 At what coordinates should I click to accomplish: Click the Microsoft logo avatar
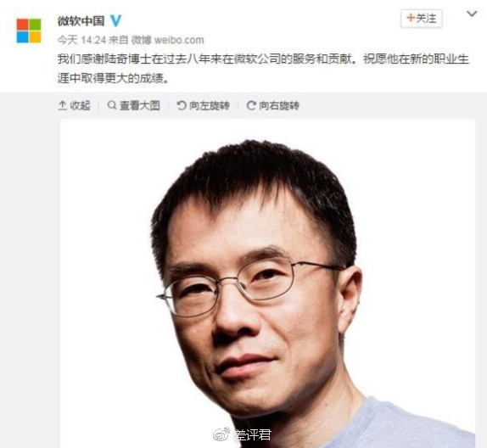point(29,31)
